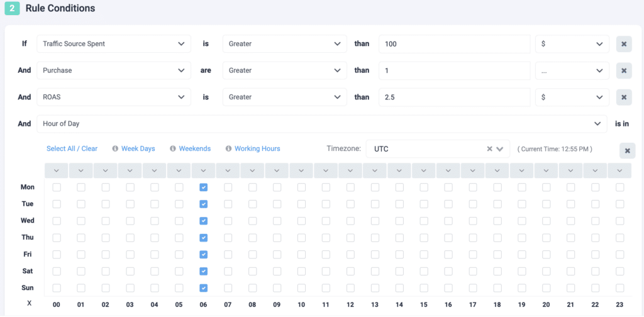Click the Rule Conditions heading
This screenshot has height=317, width=644.
[x=60, y=8]
